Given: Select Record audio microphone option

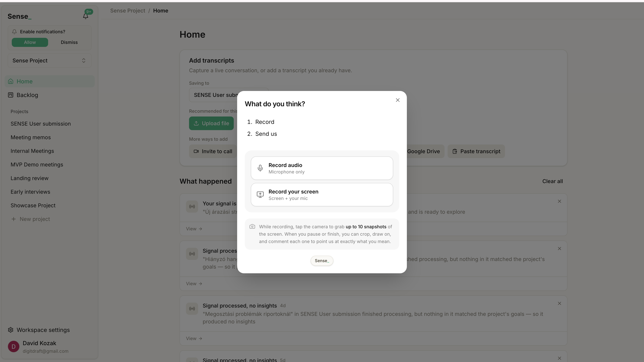Looking at the screenshot, I should (x=322, y=168).
